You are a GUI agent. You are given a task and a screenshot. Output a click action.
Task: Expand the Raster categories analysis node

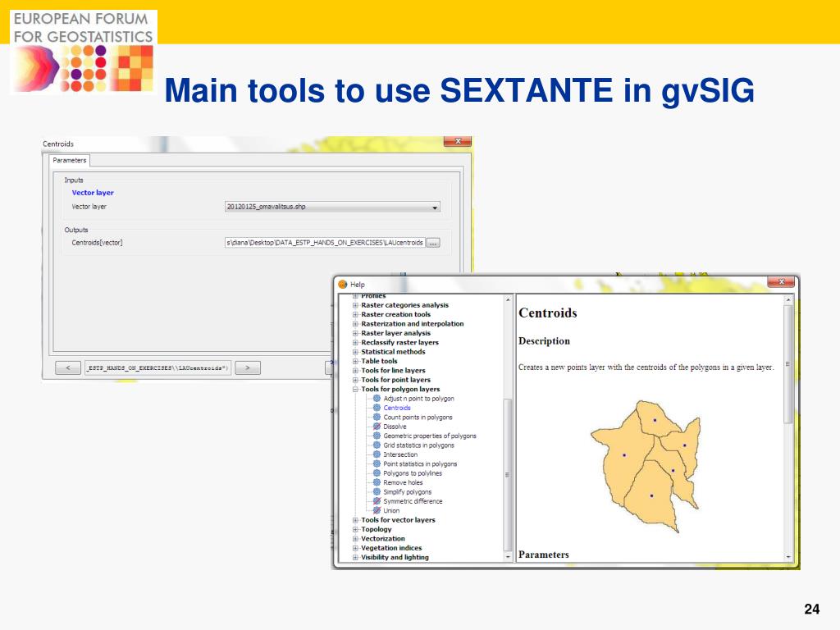(x=355, y=305)
